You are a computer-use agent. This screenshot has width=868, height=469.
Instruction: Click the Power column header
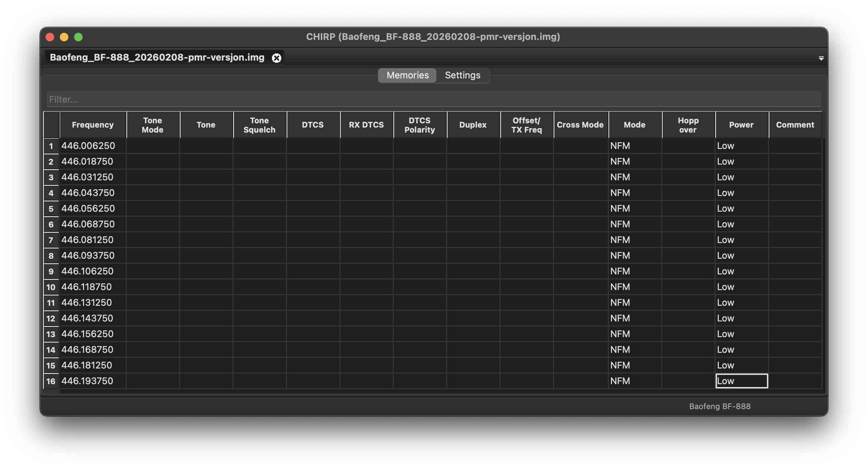point(741,125)
